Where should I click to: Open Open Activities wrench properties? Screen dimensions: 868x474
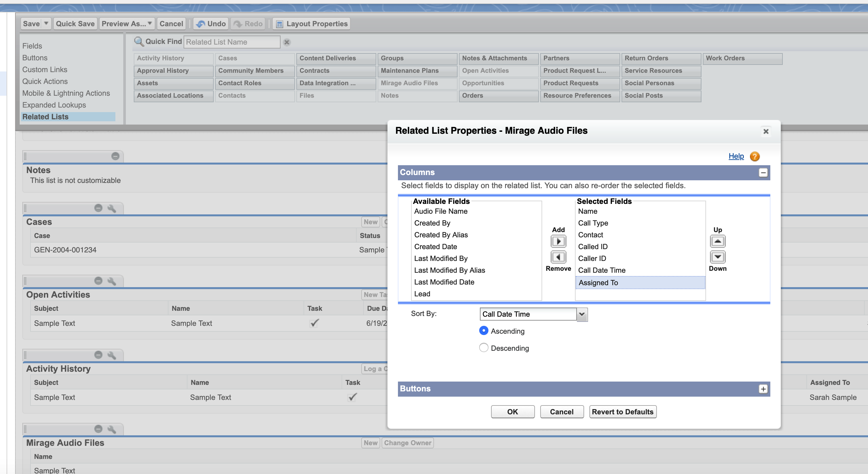pyautogui.click(x=111, y=281)
